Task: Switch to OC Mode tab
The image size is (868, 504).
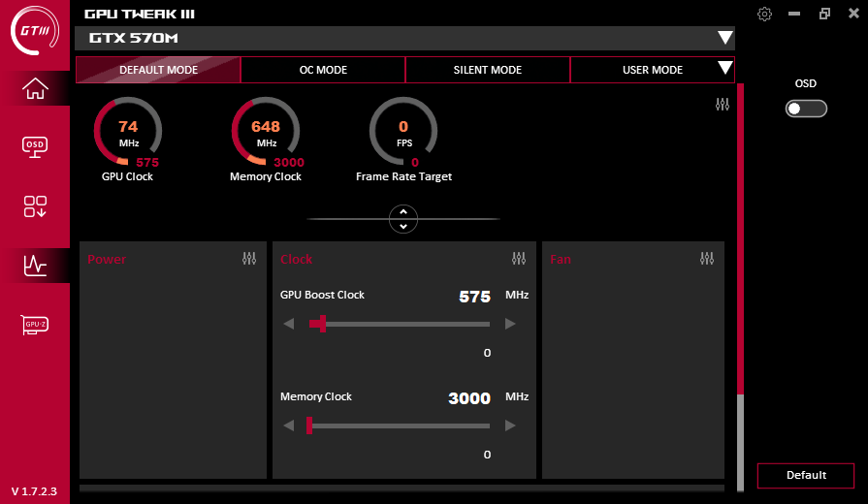Action: click(x=323, y=70)
